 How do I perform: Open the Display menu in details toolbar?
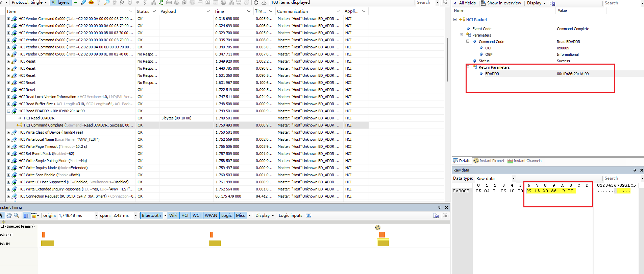coord(536,3)
